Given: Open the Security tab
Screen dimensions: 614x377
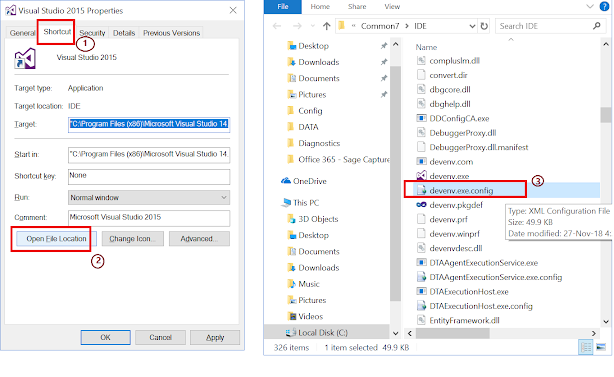Looking at the screenshot, I should point(92,33).
